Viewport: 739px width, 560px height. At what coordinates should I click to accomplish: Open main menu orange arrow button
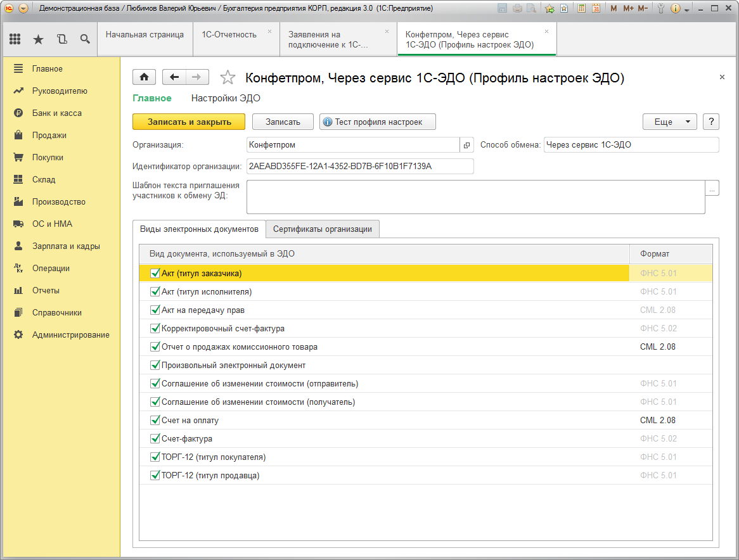[23, 8]
